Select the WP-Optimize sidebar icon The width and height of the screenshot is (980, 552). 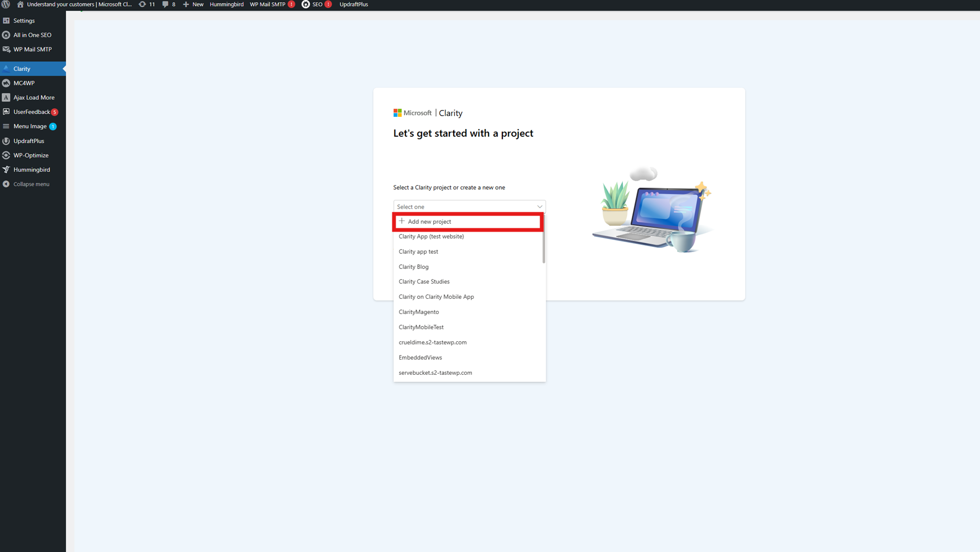pos(6,155)
